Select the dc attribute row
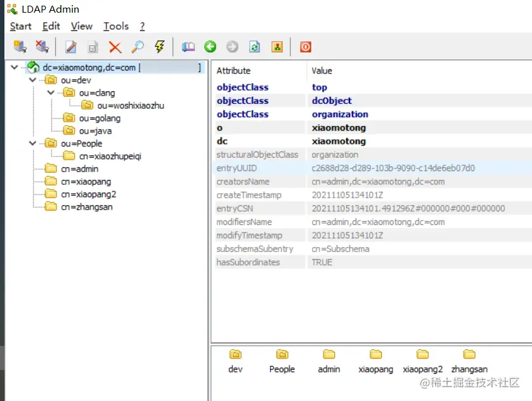532x401 pixels. [x=373, y=141]
